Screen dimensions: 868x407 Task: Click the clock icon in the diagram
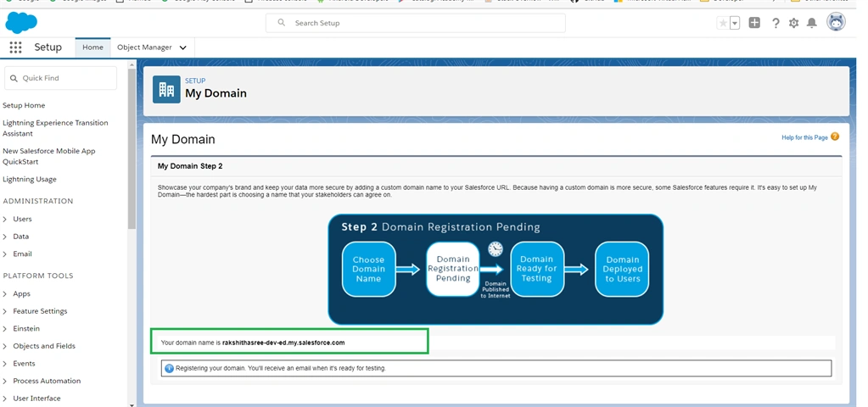(x=495, y=249)
